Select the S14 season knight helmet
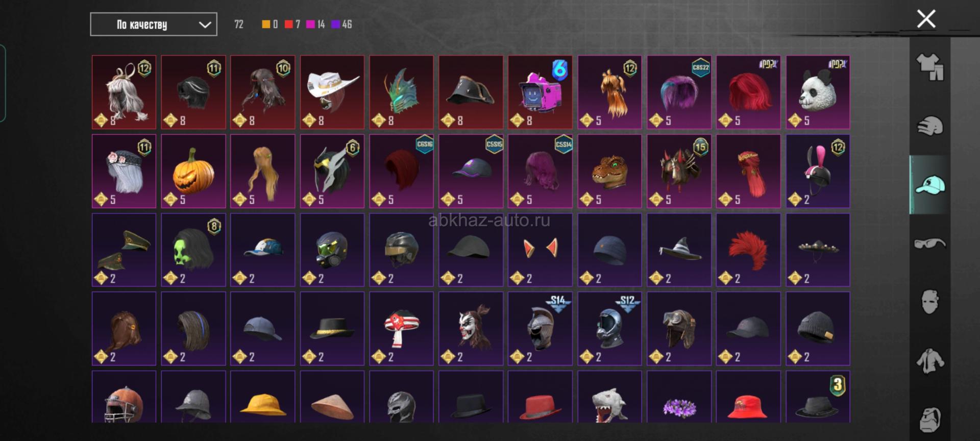The width and height of the screenshot is (980, 441). [540, 328]
